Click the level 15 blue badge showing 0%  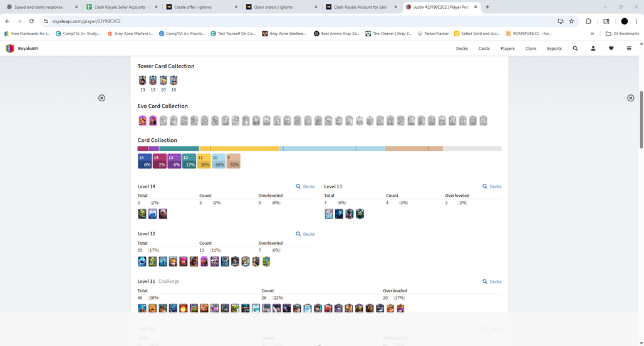(145, 161)
